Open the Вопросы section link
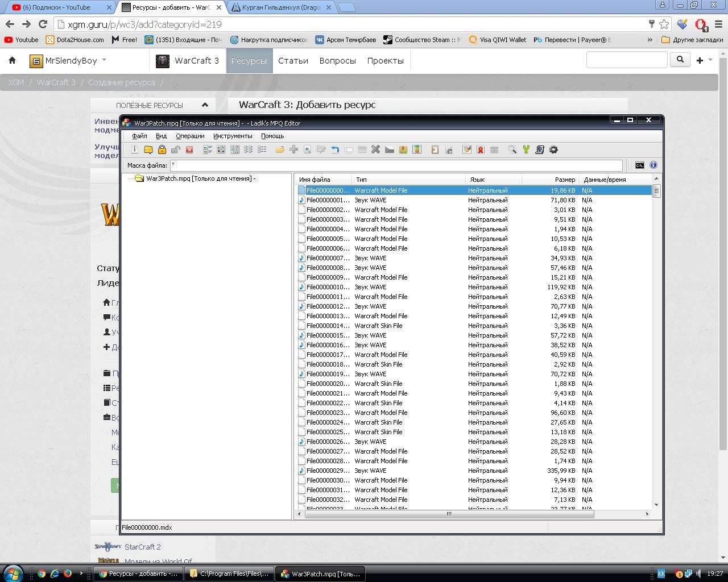728x582 pixels. (x=337, y=61)
